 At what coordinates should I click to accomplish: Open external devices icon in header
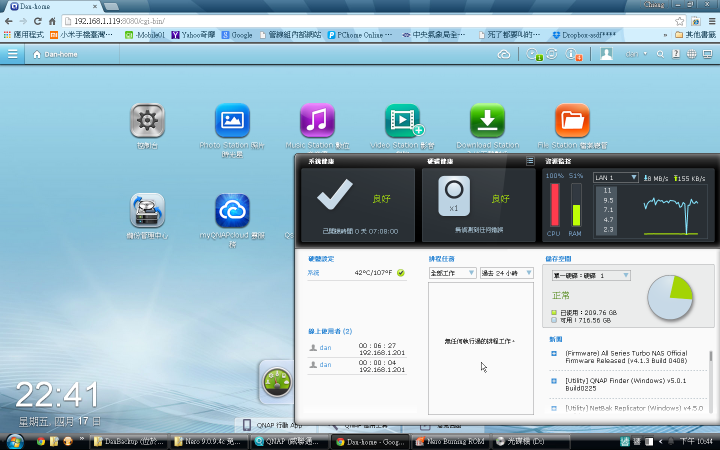(x=551, y=54)
